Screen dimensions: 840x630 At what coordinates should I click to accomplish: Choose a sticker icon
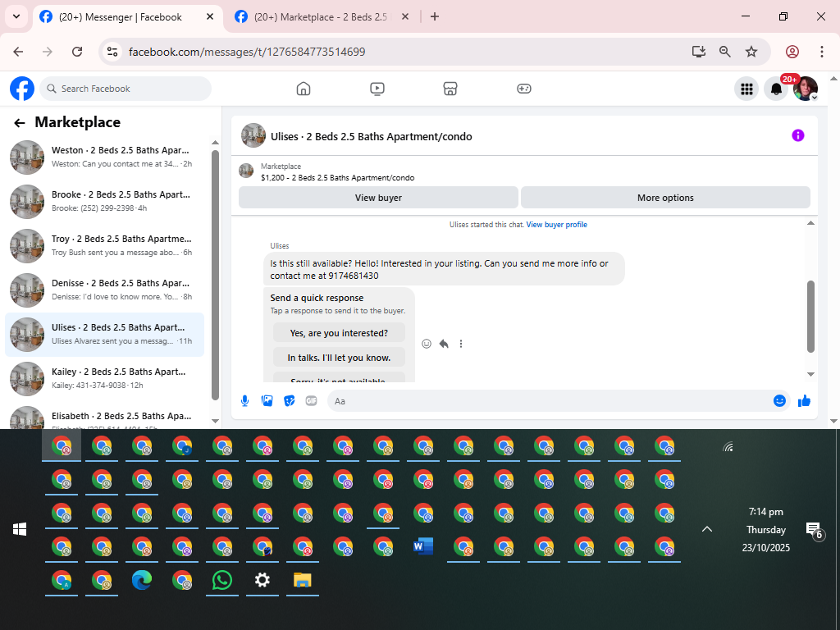290,400
